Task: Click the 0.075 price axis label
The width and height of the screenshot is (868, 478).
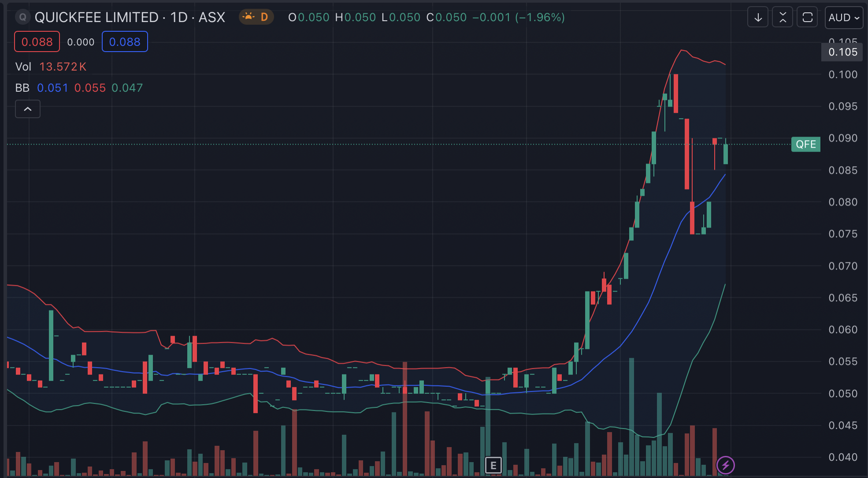Action: [x=843, y=234]
